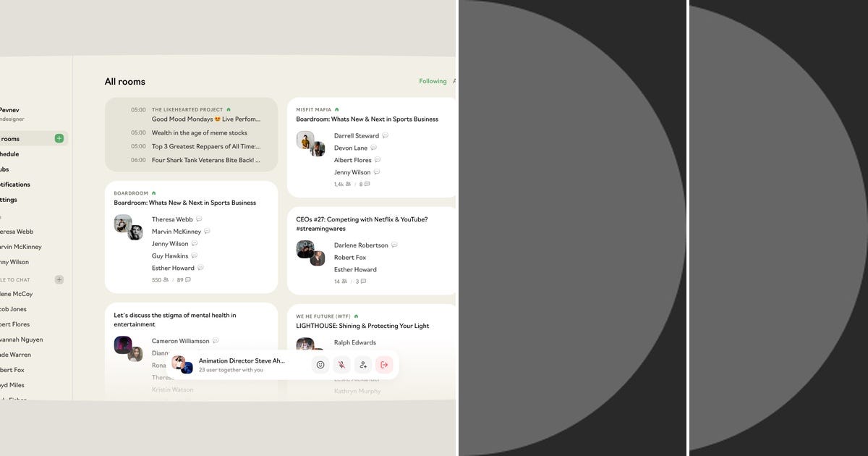Screen dimensions: 868x456
Task: Open the mental health stigma in entertainment room
Action: pyautogui.click(x=175, y=320)
